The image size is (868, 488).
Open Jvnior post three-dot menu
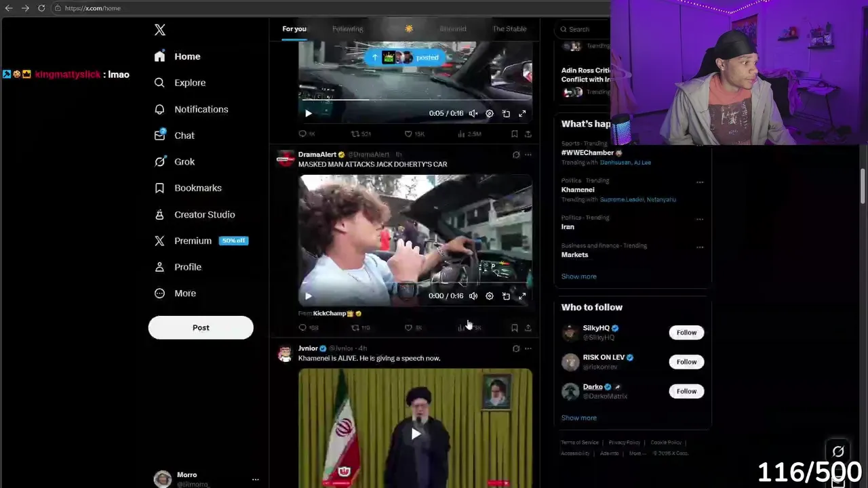pyautogui.click(x=528, y=348)
